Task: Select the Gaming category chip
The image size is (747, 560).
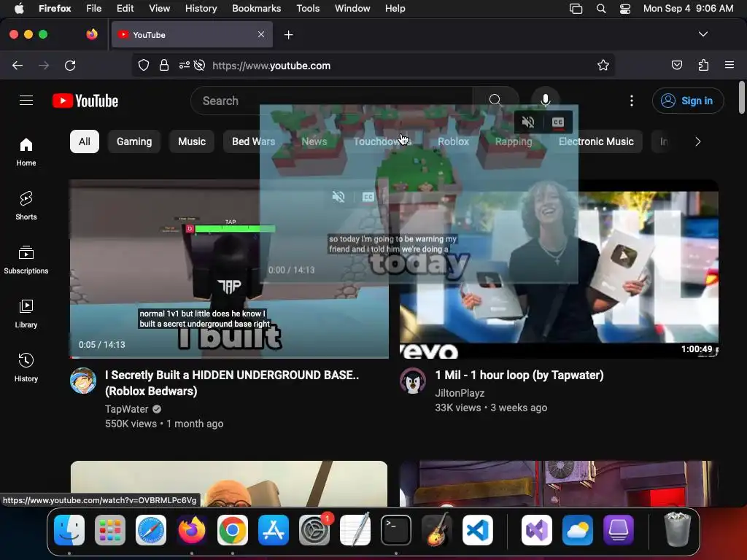Action: [x=134, y=141]
